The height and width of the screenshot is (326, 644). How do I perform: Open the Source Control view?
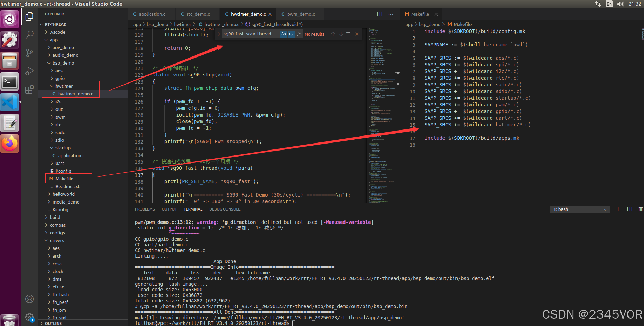(x=29, y=53)
